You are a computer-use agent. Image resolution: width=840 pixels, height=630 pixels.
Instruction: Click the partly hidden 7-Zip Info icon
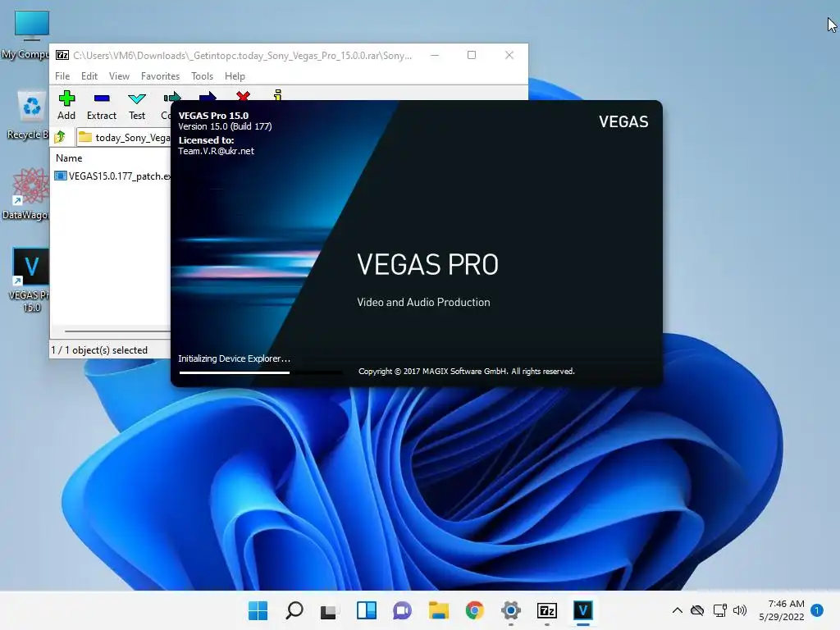277,95
